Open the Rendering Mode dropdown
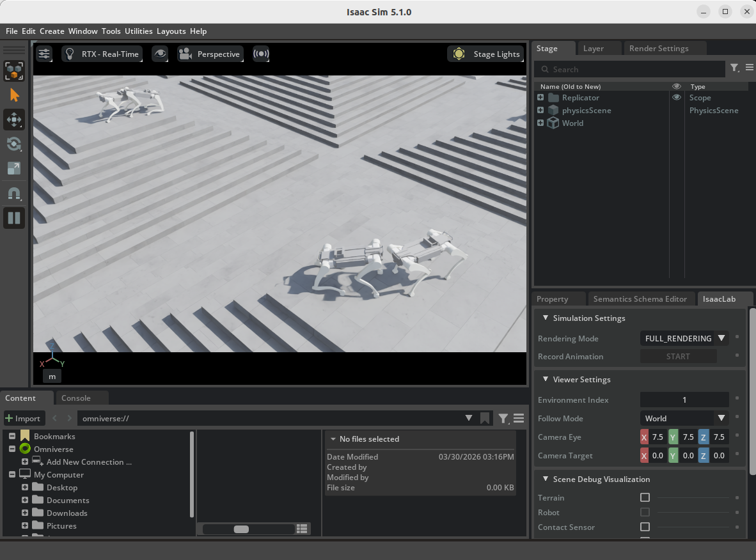The width and height of the screenshot is (756, 560). pos(684,338)
